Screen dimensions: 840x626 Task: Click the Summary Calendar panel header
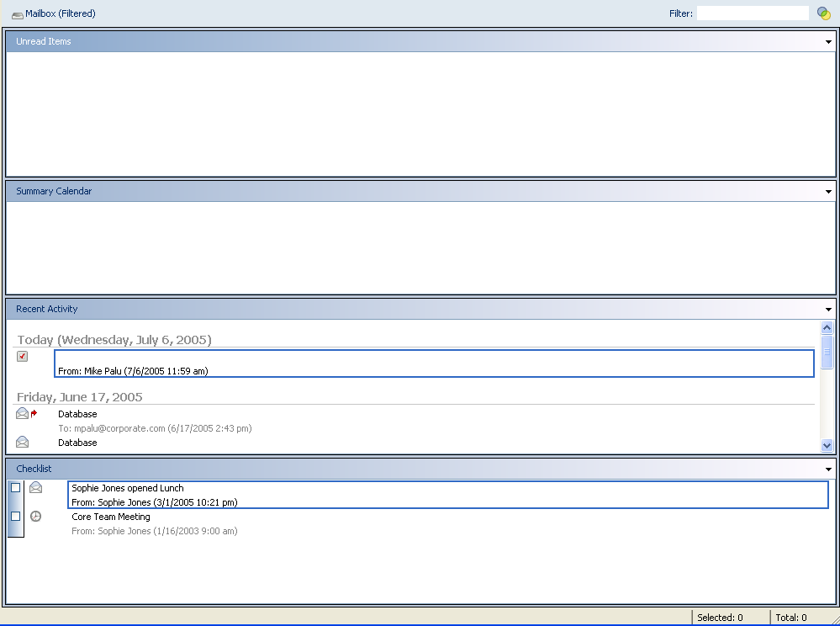coord(420,191)
